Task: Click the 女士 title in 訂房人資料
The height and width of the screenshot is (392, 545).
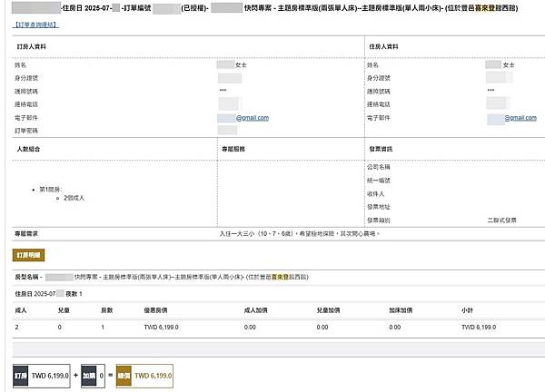Action: tap(241, 65)
